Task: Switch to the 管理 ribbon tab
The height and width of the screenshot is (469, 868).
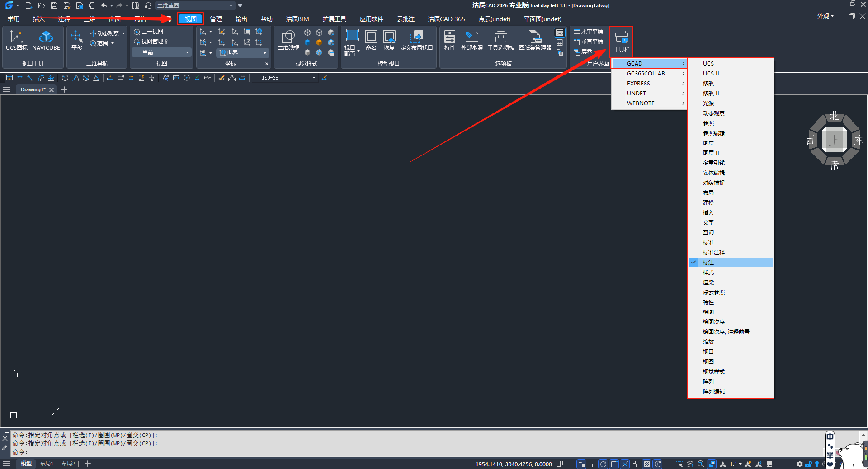Action: tap(216, 19)
